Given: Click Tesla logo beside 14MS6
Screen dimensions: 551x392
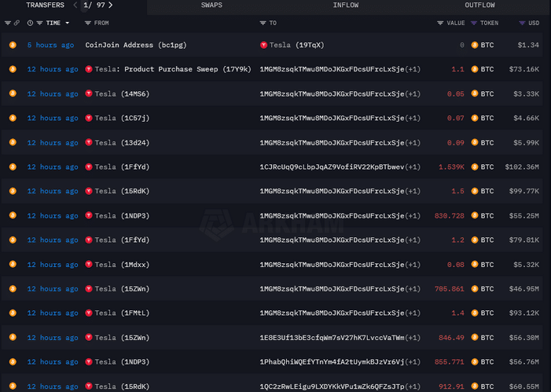Looking at the screenshot, I should pos(89,93).
